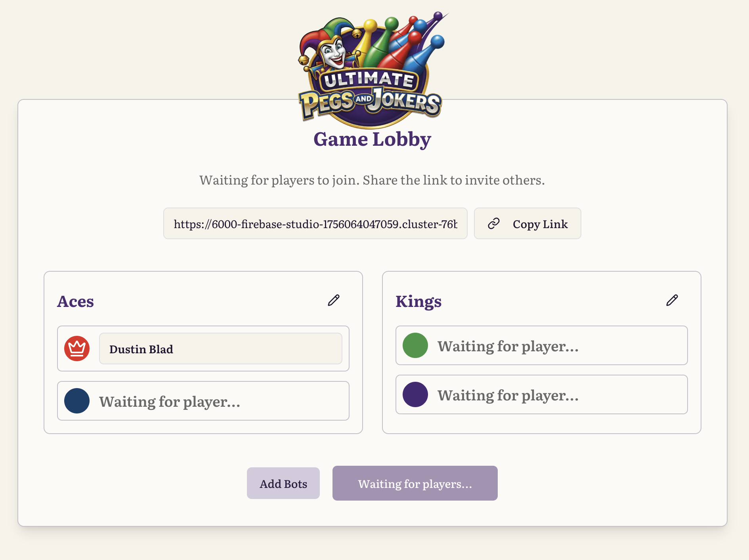Viewport: 749px width, 560px height.
Task: Copy the game invite link
Action: pyautogui.click(x=527, y=224)
